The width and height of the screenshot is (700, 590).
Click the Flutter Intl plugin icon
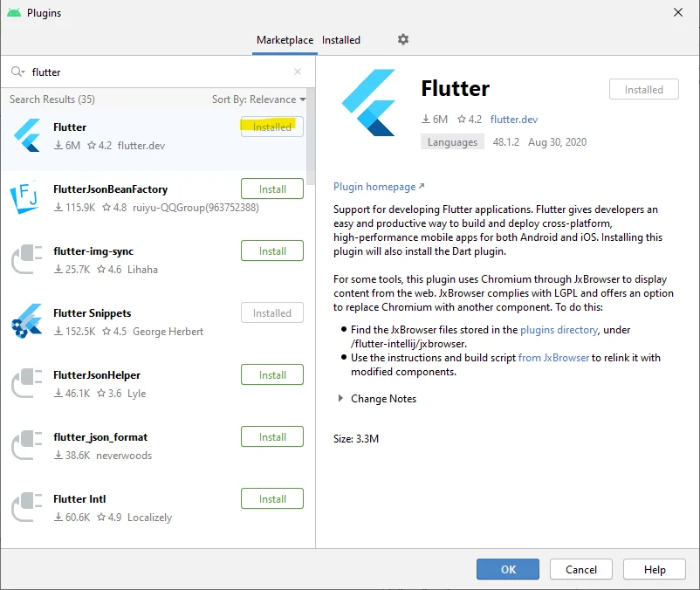pyautogui.click(x=27, y=507)
